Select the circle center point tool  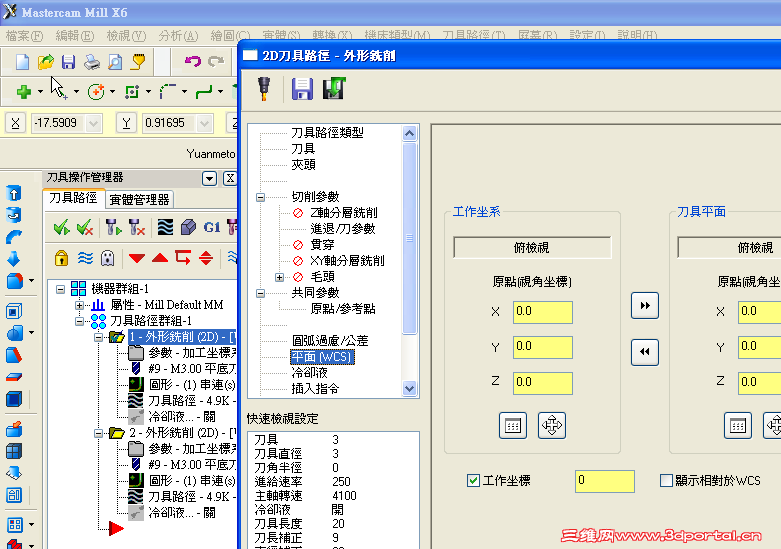(x=96, y=92)
